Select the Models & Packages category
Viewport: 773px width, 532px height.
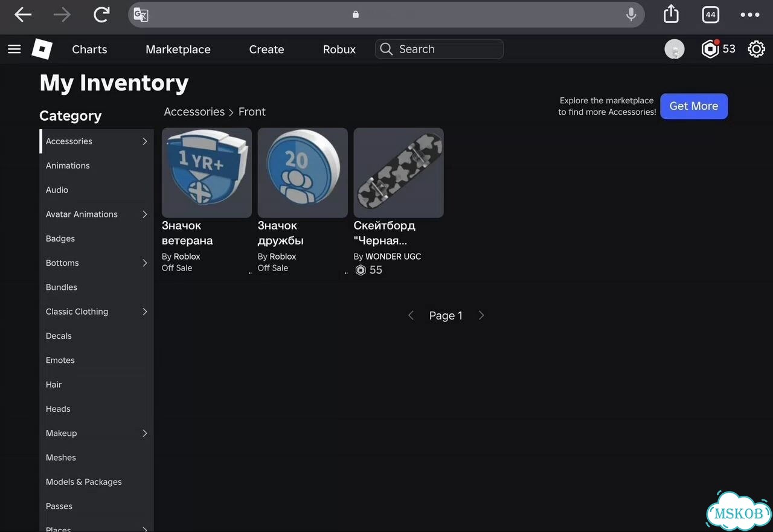(84, 482)
